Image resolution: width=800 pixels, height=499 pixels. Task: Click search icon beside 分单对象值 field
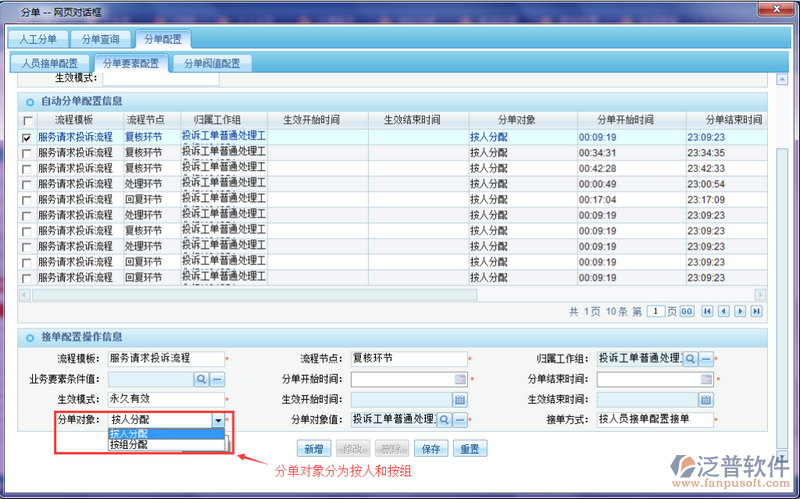point(444,420)
